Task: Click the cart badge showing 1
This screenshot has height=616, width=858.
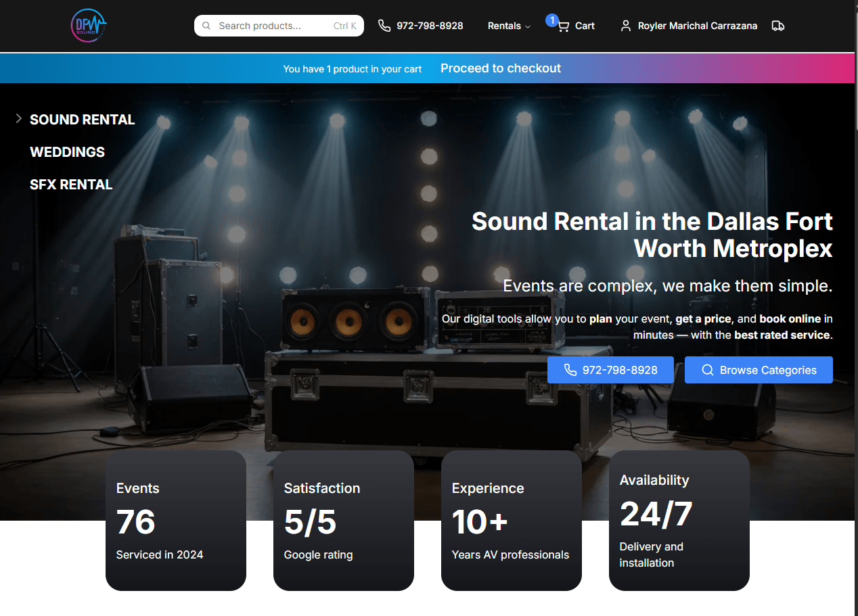Action: point(551,20)
